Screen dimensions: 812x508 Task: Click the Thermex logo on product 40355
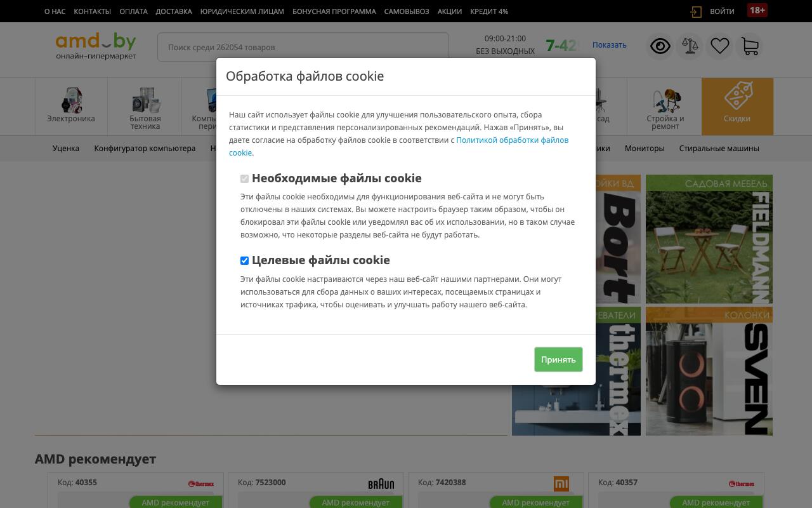coord(201,484)
